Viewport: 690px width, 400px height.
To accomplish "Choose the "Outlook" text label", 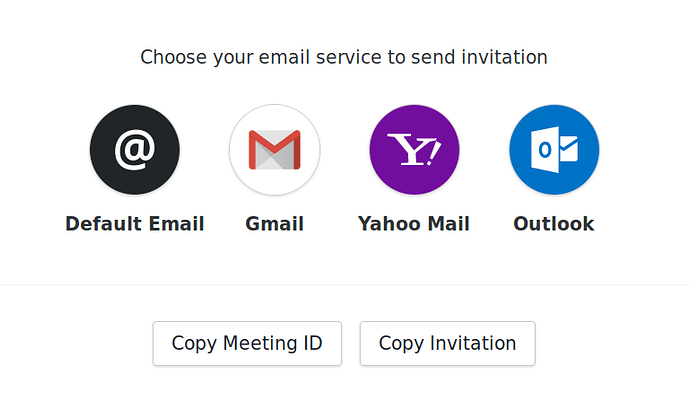I will tap(554, 224).
